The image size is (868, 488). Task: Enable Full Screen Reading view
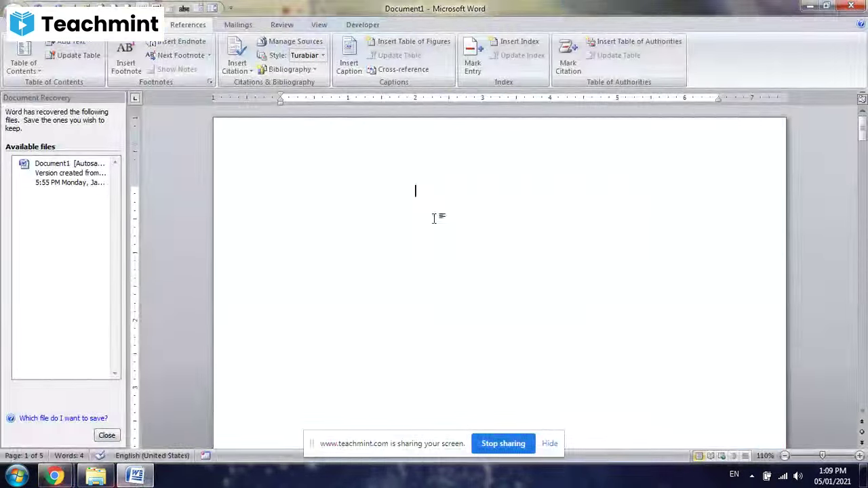711,455
